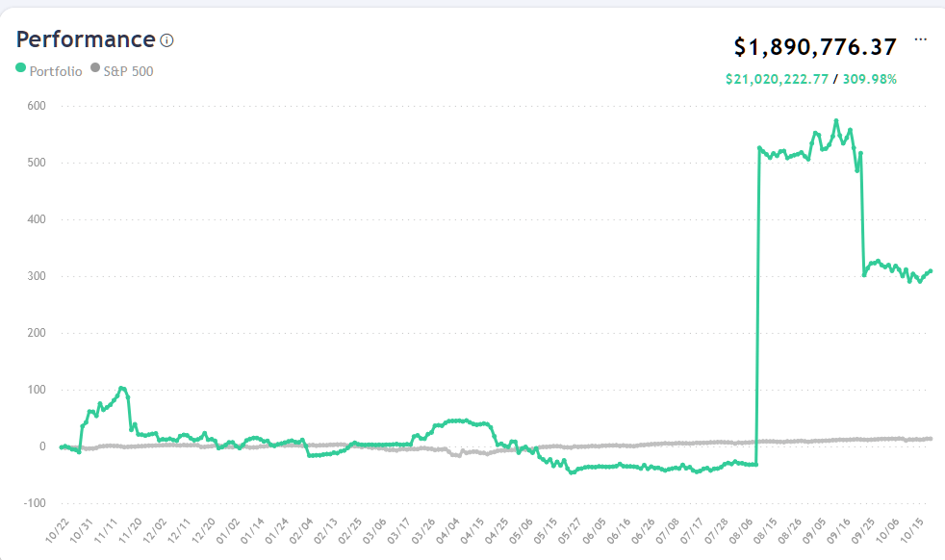This screenshot has height=560, width=945.
Task: Select the $1,890,776.37 portfolio value
Action: pyautogui.click(x=815, y=47)
